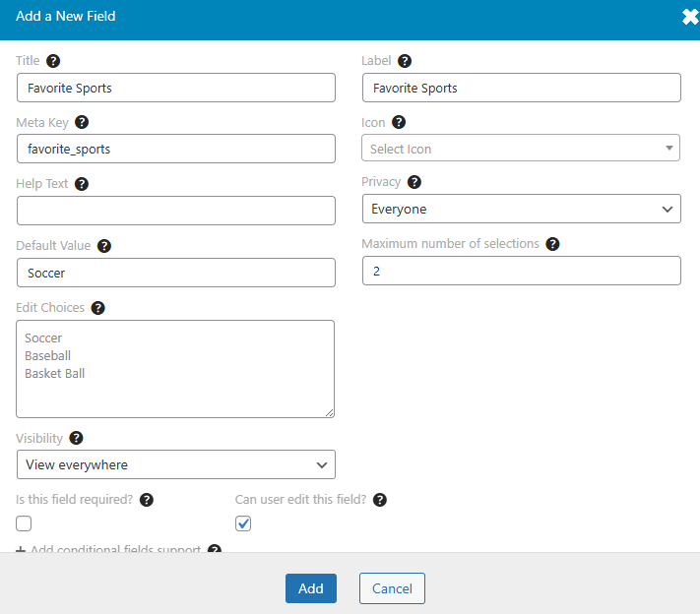Select the Default Value field containing Soccer
The height and width of the screenshot is (614, 700).
coord(176,273)
